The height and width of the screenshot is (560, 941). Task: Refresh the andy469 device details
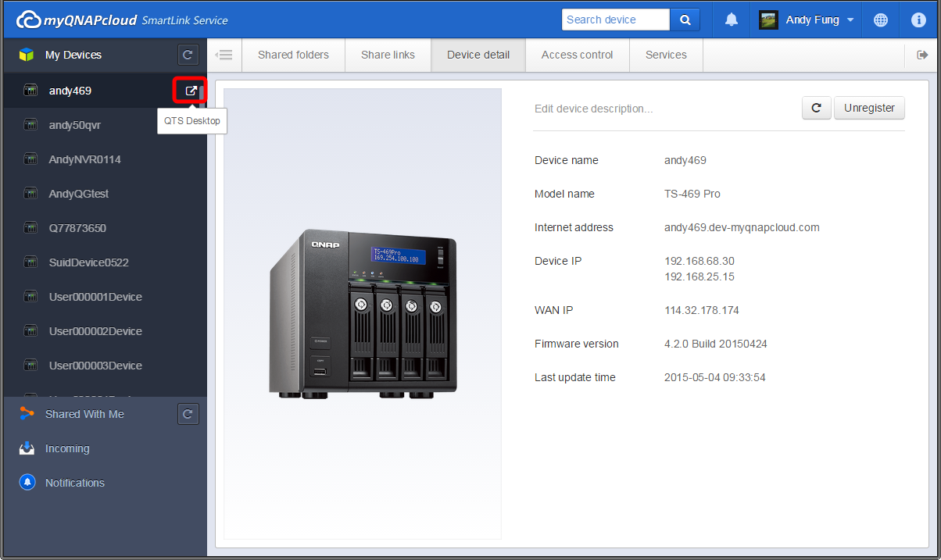pos(816,108)
